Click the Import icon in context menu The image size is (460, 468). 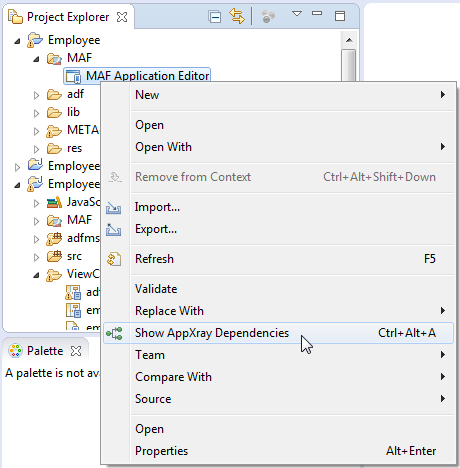pos(113,207)
